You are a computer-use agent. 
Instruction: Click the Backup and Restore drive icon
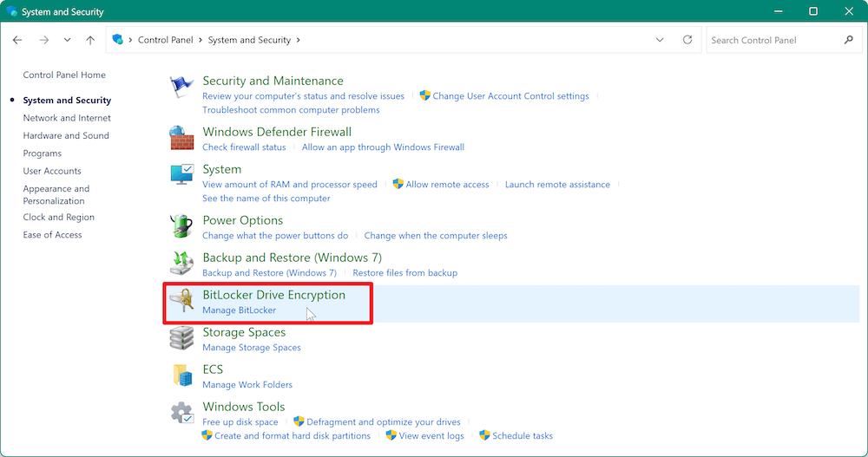coord(181,264)
